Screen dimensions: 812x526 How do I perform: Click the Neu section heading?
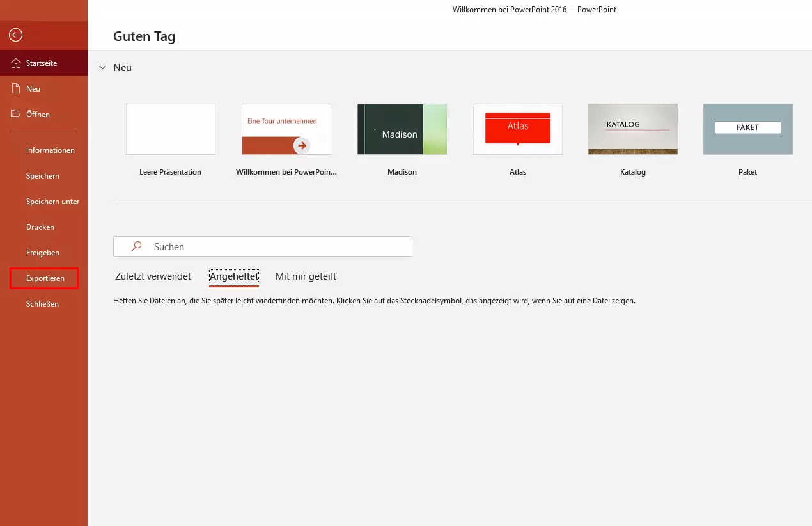tap(123, 68)
